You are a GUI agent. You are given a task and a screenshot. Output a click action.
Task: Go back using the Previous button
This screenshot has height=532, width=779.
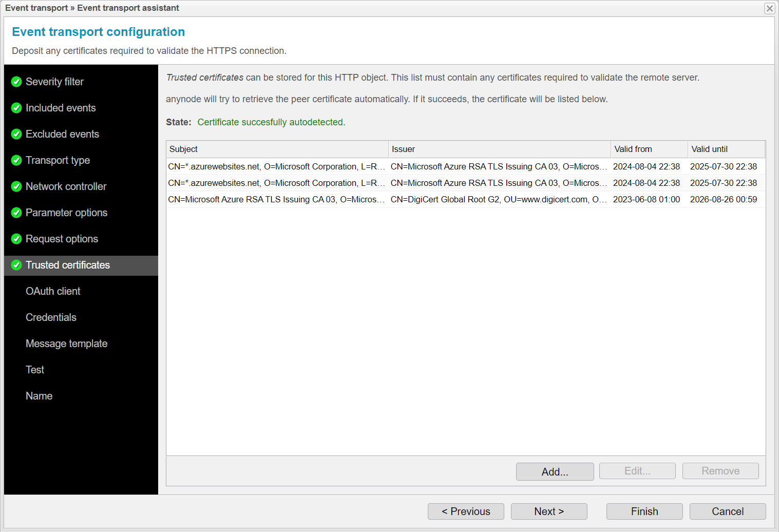tap(465, 511)
